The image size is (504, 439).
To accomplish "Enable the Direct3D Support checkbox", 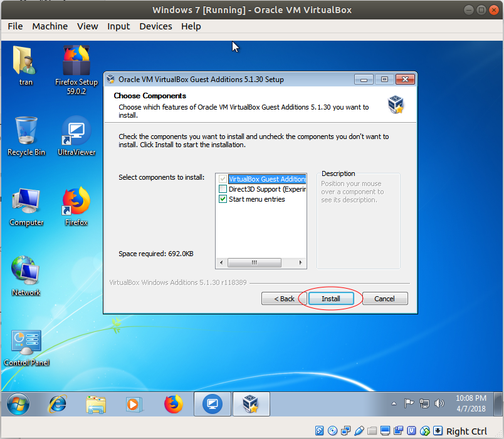I will (x=223, y=189).
